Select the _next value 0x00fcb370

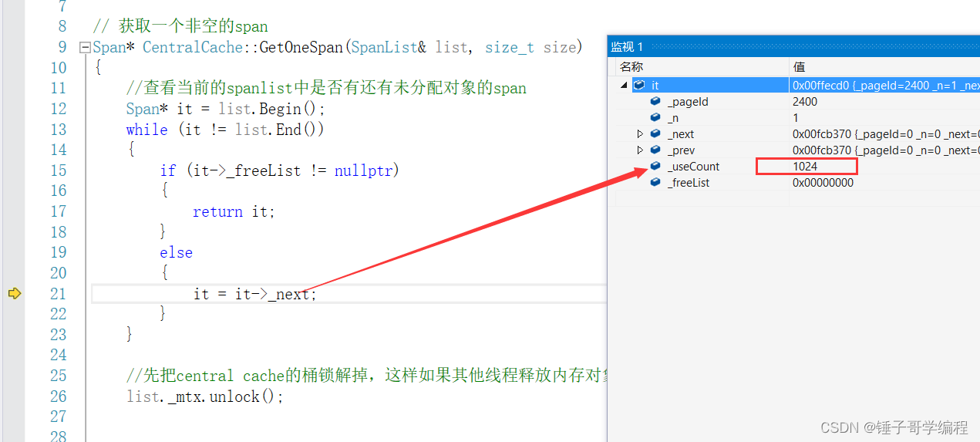point(822,134)
